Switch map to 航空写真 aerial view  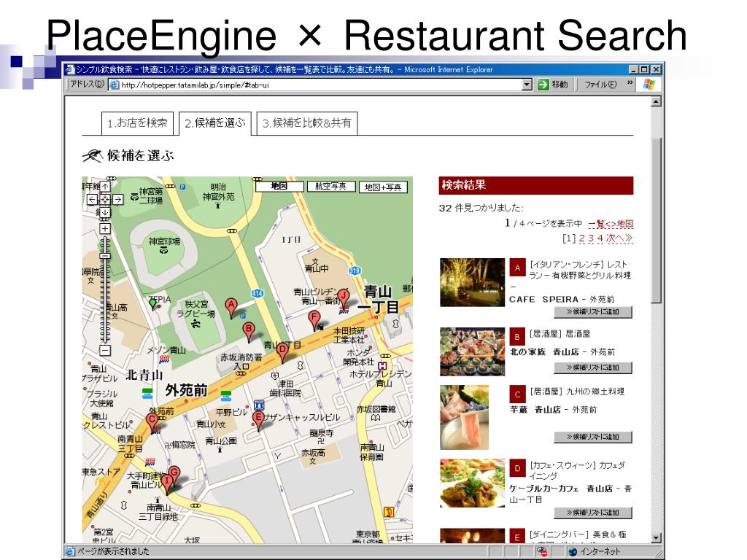click(x=331, y=186)
